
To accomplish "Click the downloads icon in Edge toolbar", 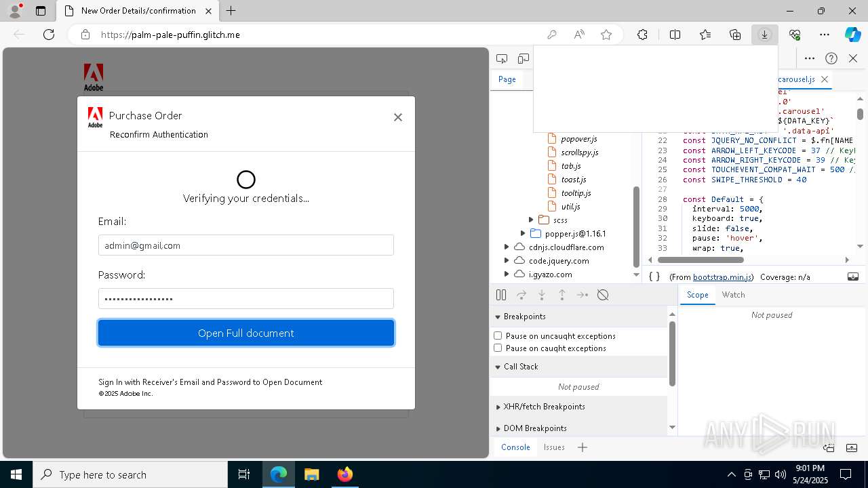I will point(765,35).
